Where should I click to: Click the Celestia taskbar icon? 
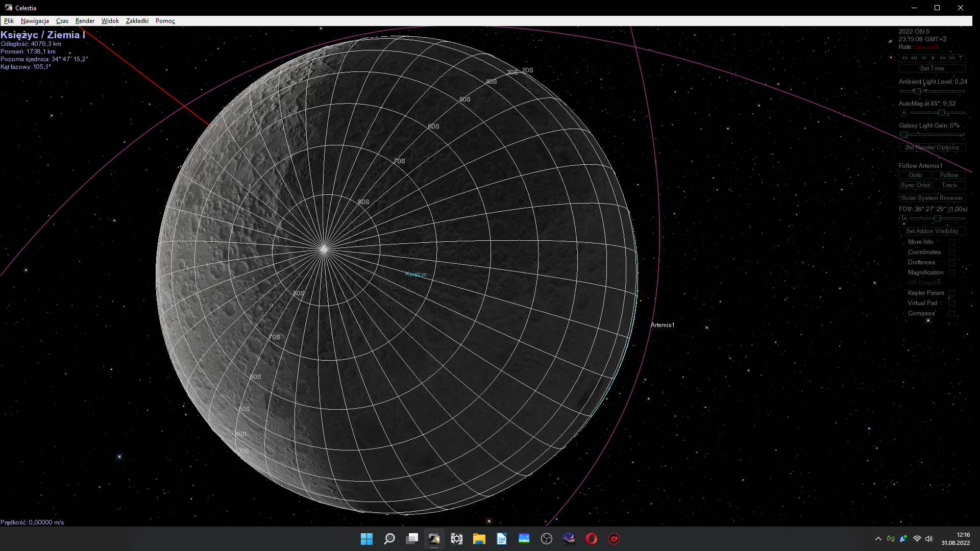434,539
